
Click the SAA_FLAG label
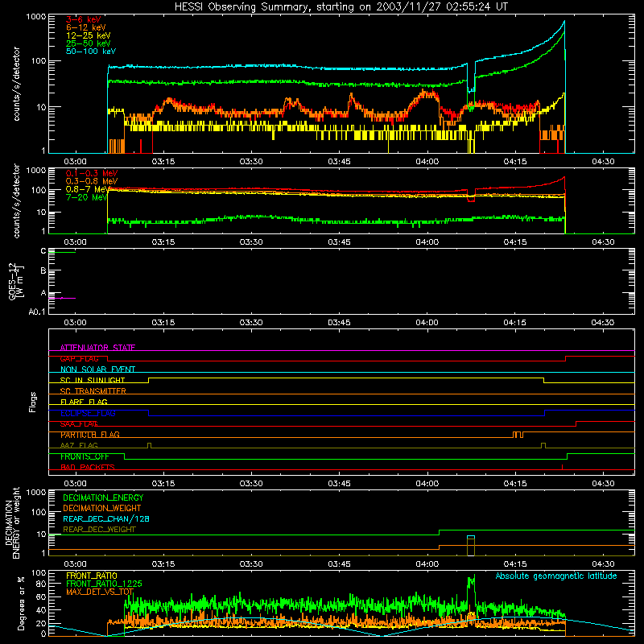(79, 424)
